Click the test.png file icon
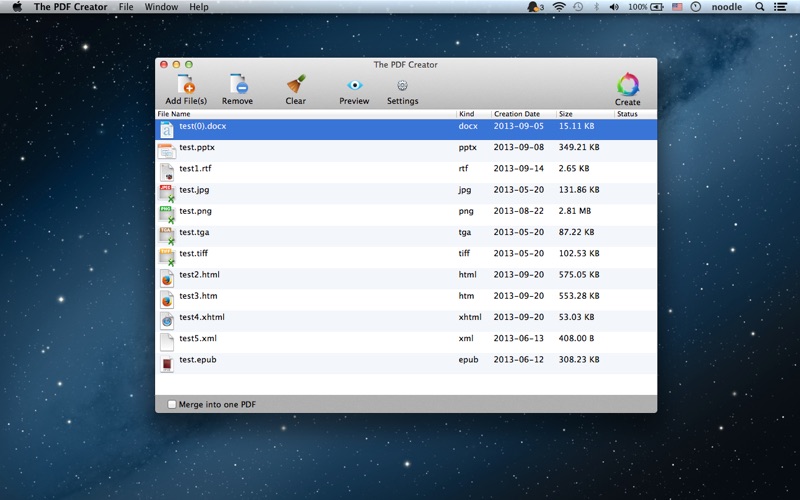The image size is (800, 500). tap(166, 215)
